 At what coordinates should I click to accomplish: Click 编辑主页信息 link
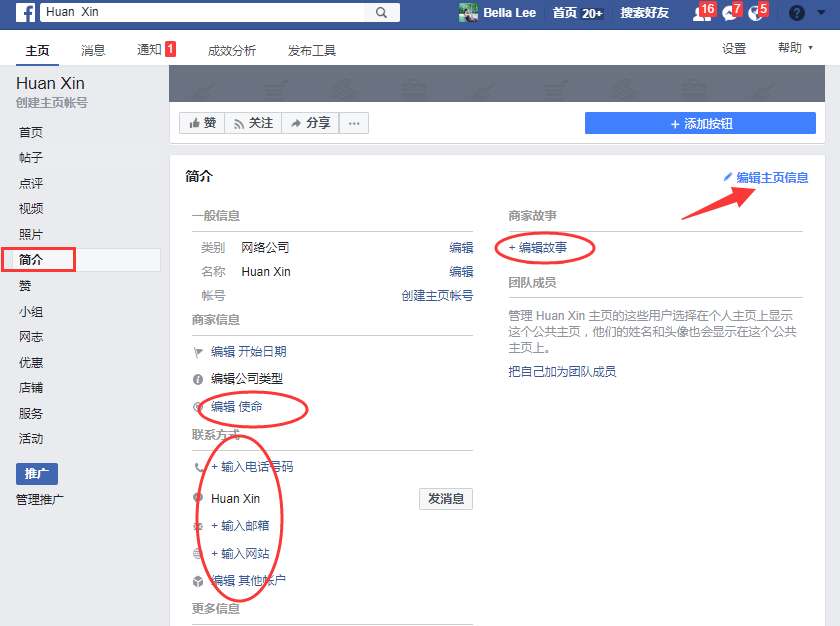click(x=766, y=177)
